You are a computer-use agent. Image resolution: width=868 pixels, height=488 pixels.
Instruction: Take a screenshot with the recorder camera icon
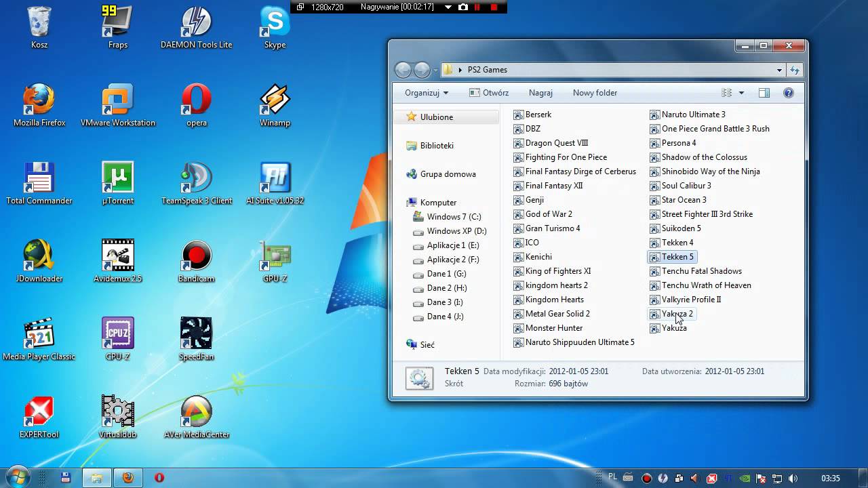(463, 7)
